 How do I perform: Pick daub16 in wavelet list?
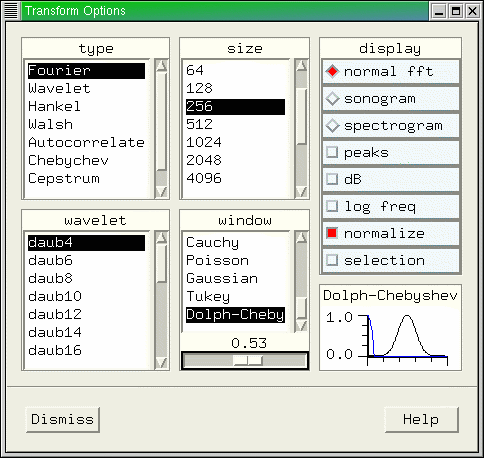pyautogui.click(x=86, y=351)
